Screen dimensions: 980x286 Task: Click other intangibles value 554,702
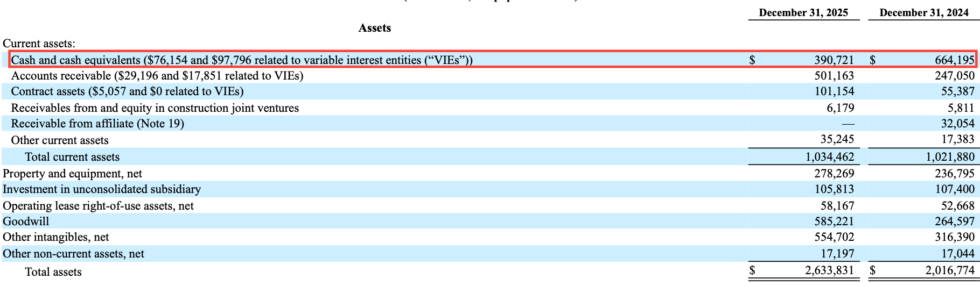[834, 237]
